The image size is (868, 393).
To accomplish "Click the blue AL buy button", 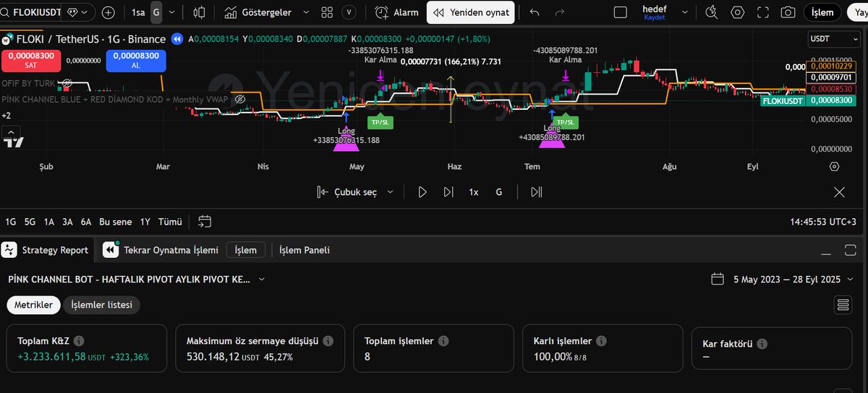I will (x=136, y=60).
